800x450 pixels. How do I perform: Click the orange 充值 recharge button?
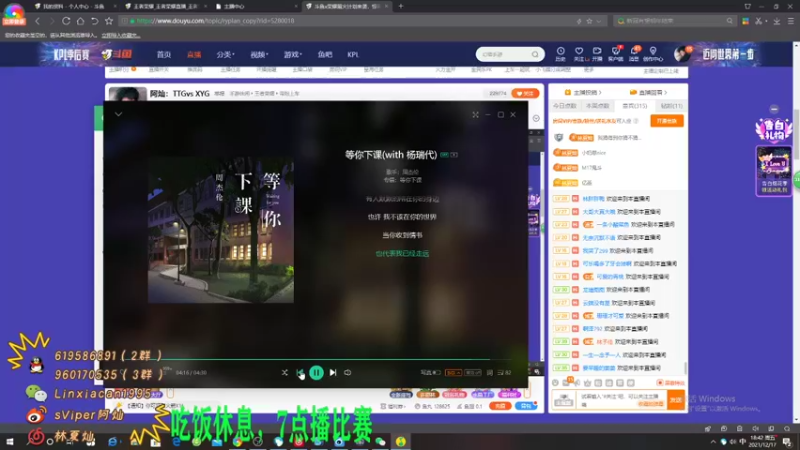coord(500,406)
